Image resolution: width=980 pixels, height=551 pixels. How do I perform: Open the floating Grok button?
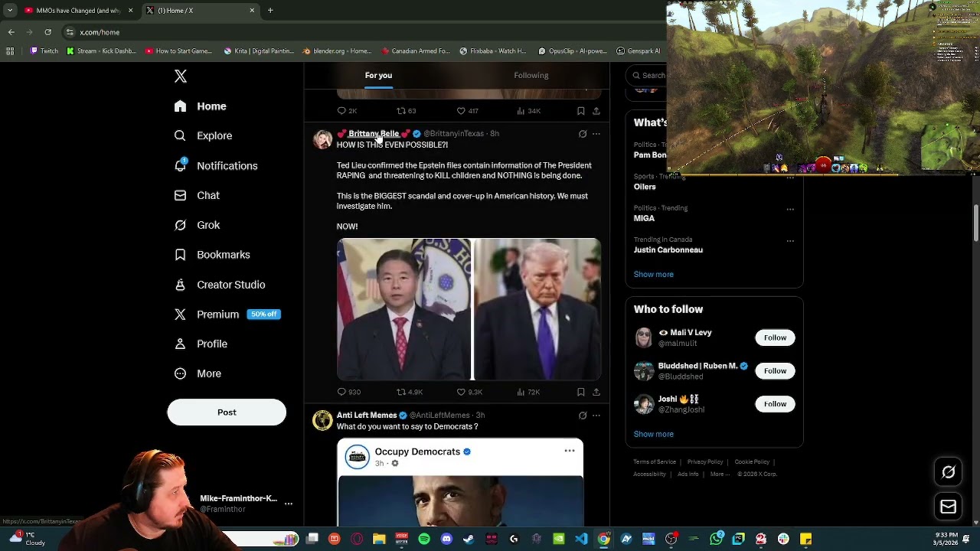(948, 472)
